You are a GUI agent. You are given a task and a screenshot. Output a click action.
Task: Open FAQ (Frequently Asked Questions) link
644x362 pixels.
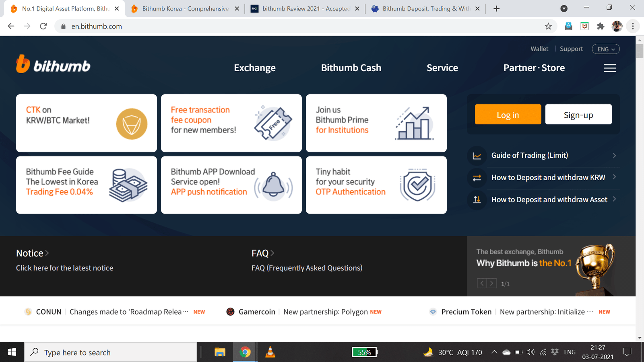[x=307, y=268]
